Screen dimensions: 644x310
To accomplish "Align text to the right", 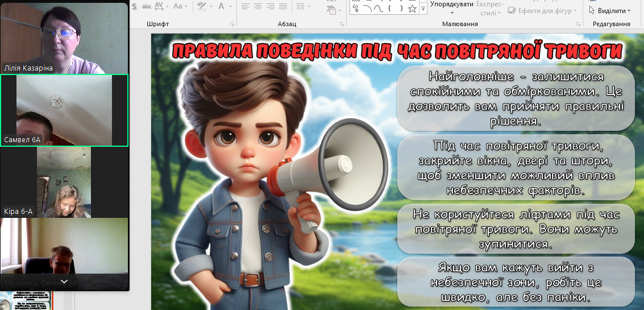I will pos(271,6).
